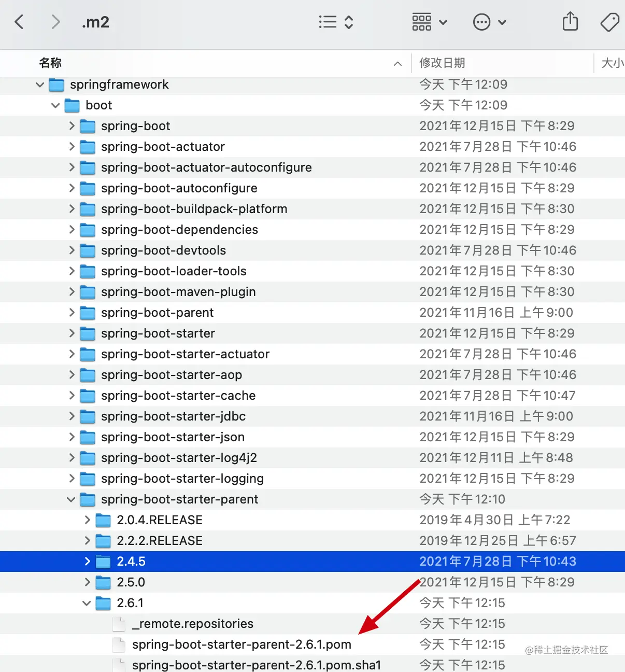Expand the spring-boot-starter folder

coord(72,333)
